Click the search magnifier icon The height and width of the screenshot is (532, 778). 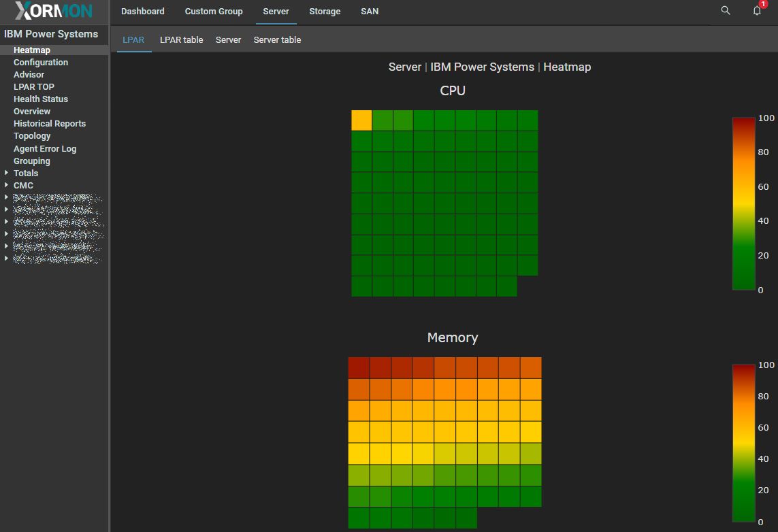[726, 11]
